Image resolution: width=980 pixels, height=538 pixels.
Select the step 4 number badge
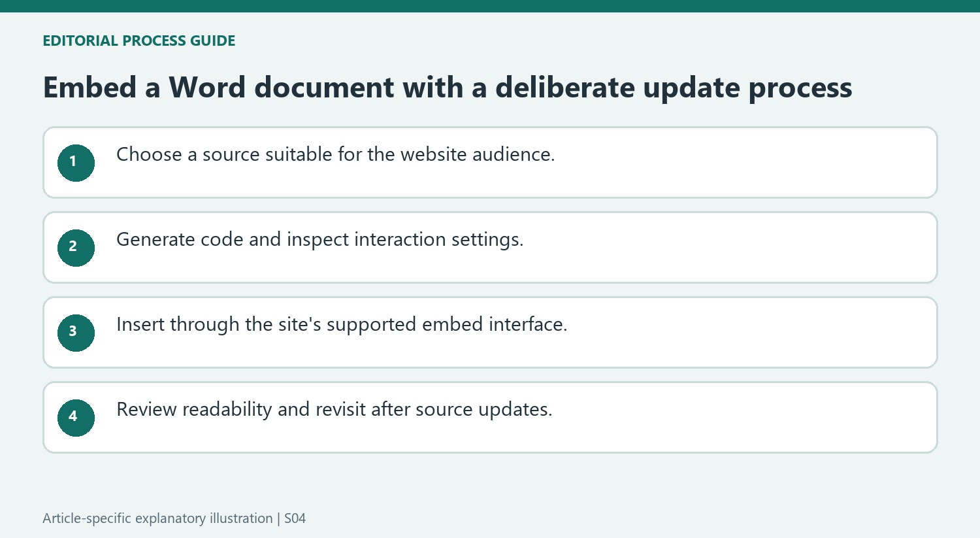(x=76, y=418)
